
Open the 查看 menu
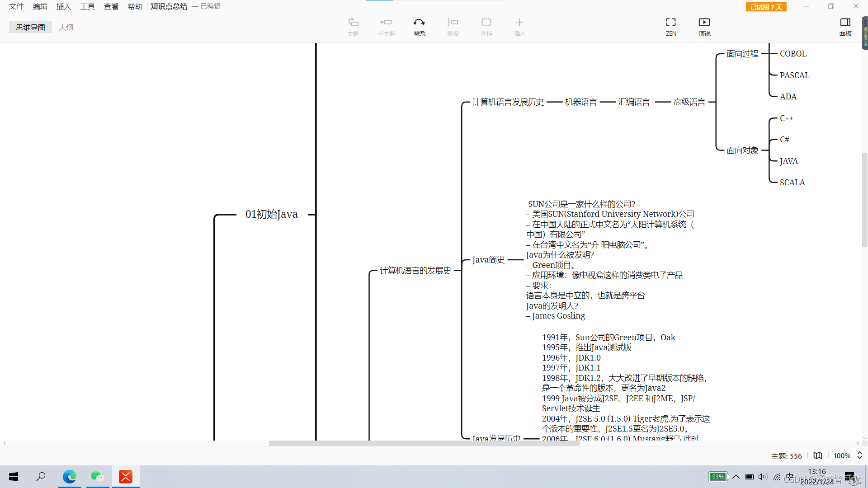[111, 6]
